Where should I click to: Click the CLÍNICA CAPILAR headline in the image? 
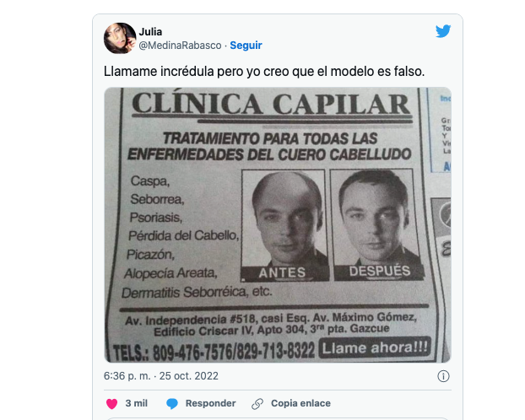coord(271,104)
